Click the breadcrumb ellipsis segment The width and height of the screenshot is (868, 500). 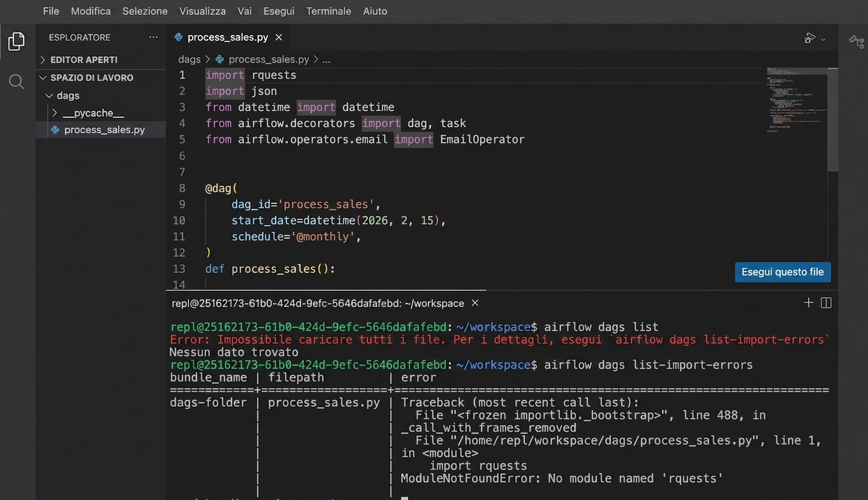coord(327,59)
